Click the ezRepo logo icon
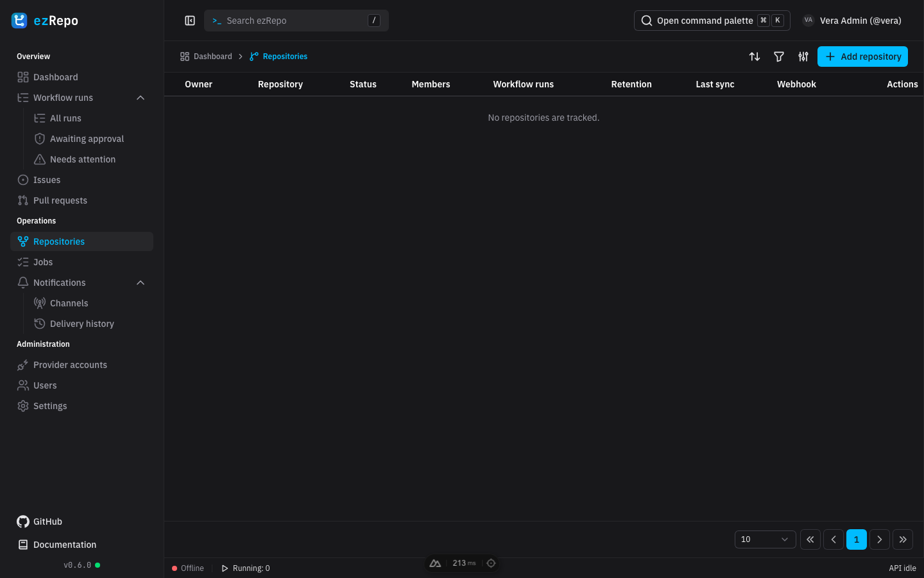 click(x=19, y=21)
